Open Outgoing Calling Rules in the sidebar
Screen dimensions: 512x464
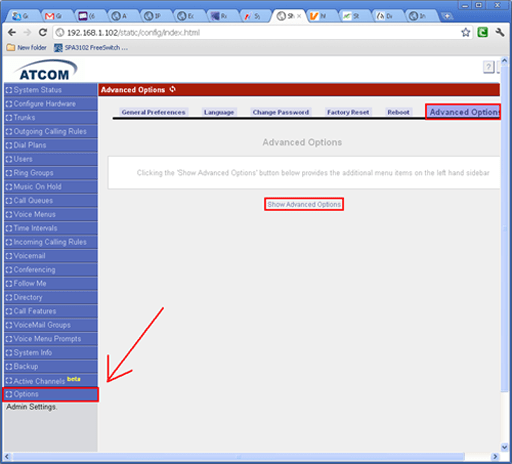click(51, 131)
